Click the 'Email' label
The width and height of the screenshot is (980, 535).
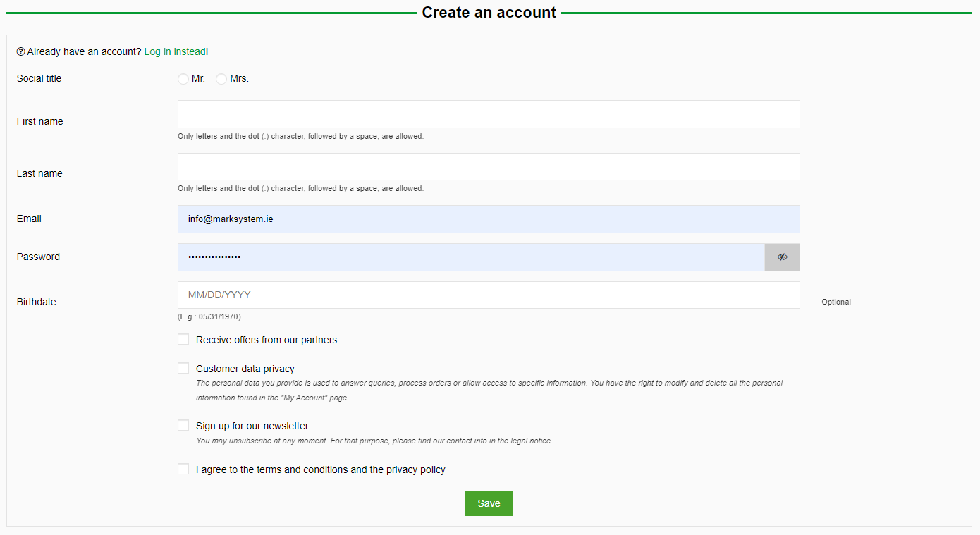click(29, 219)
